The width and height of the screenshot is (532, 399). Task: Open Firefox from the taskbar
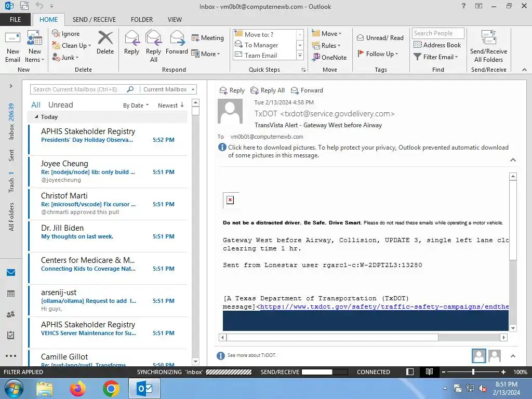[78, 389]
